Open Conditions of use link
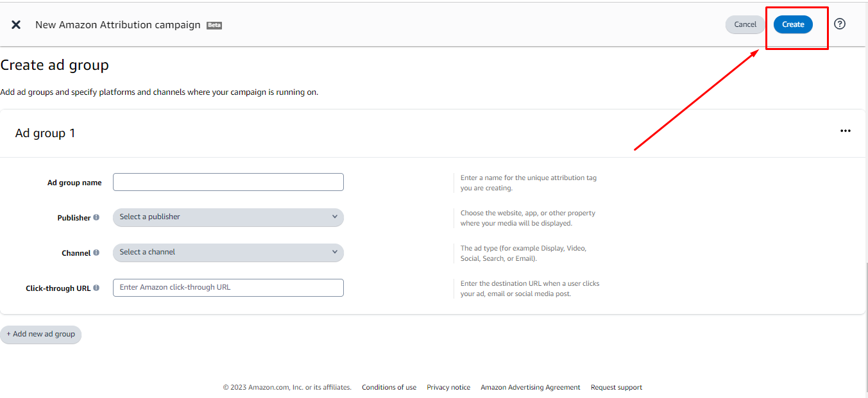 point(389,387)
